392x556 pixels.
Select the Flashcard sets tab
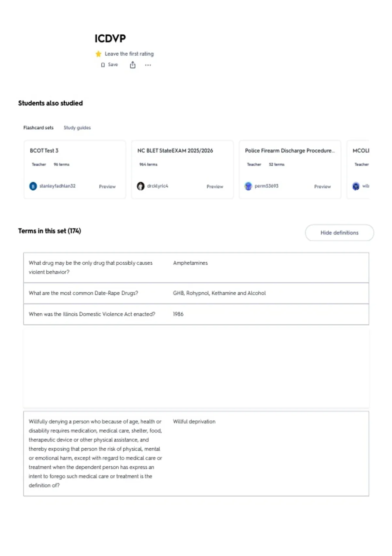coord(38,128)
